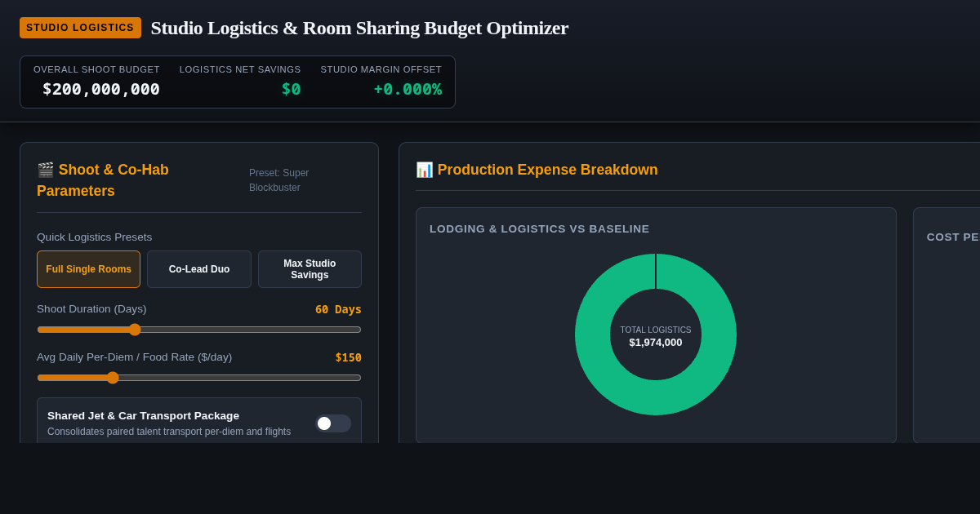This screenshot has width=980, height=514.
Task: Click the page title Studio Logistics Budget Optimizer
Action: tap(359, 28)
